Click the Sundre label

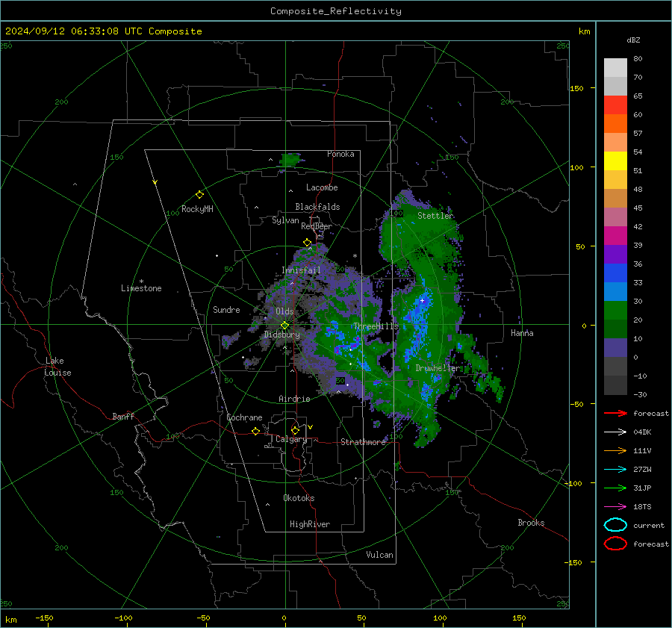[226, 309]
